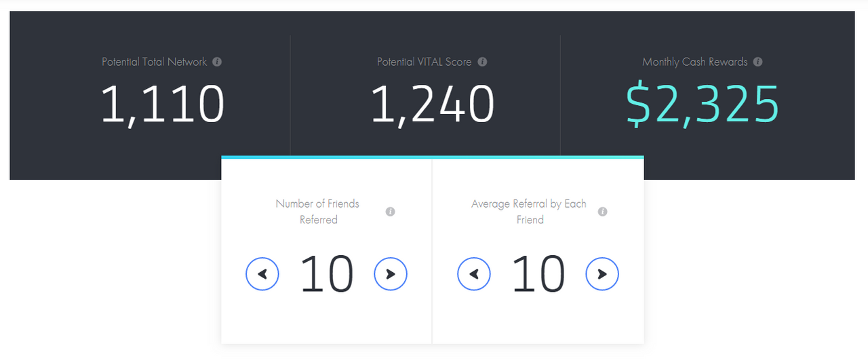Click the Average Referral by Each Friend label

point(529,212)
